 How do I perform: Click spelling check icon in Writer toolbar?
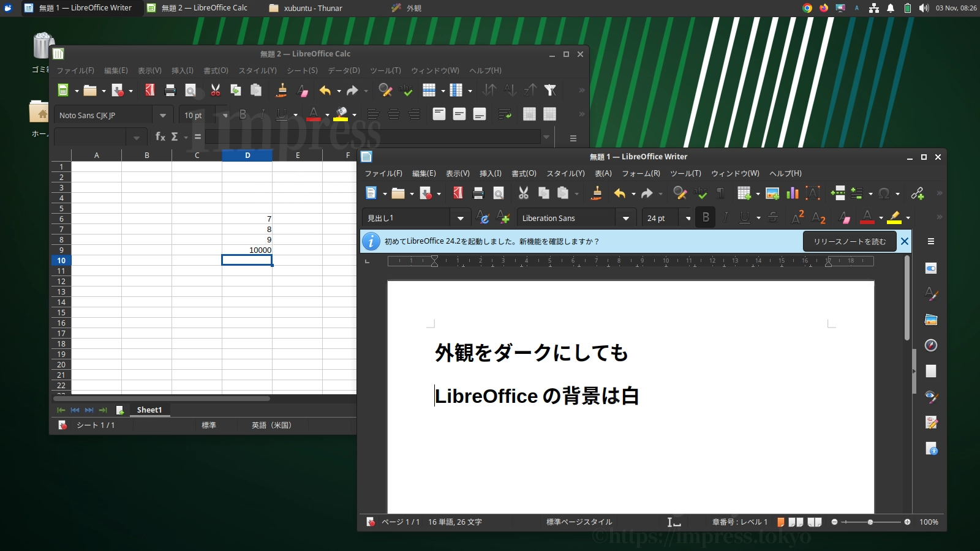click(700, 193)
